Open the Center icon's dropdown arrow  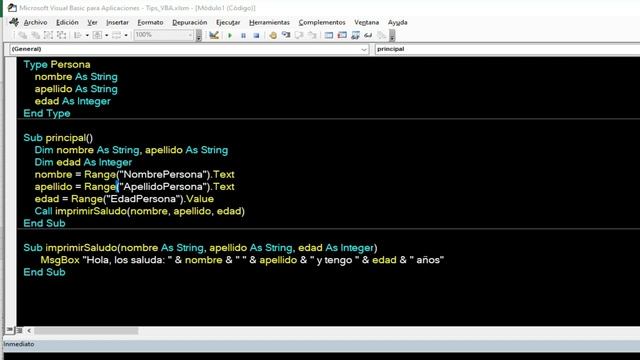click(107, 36)
